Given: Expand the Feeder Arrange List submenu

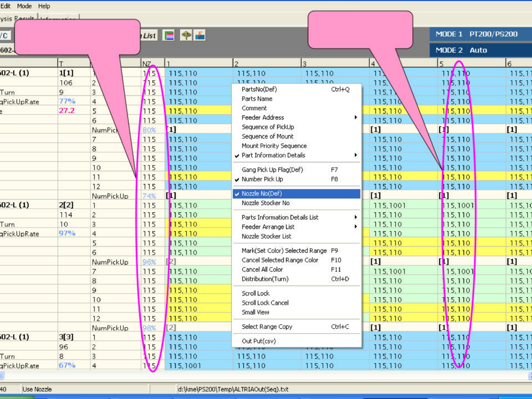Looking at the screenshot, I should point(268,227).
